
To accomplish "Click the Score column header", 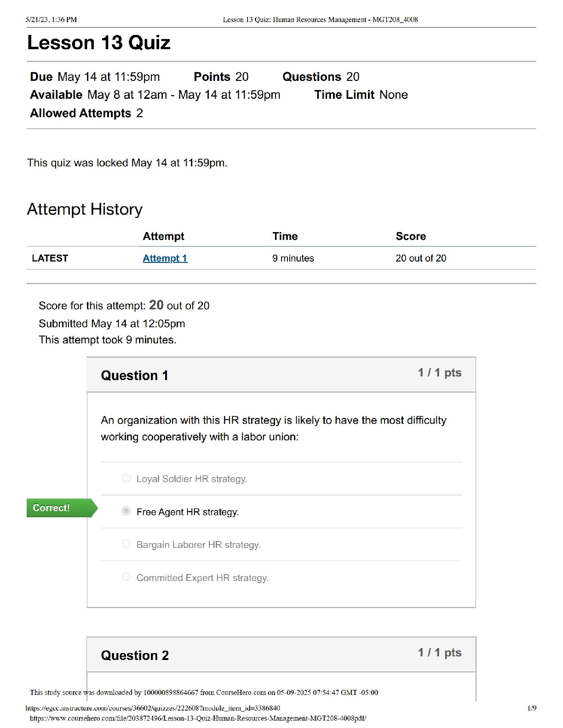I will pyautogui.click(x=410, y=236).
